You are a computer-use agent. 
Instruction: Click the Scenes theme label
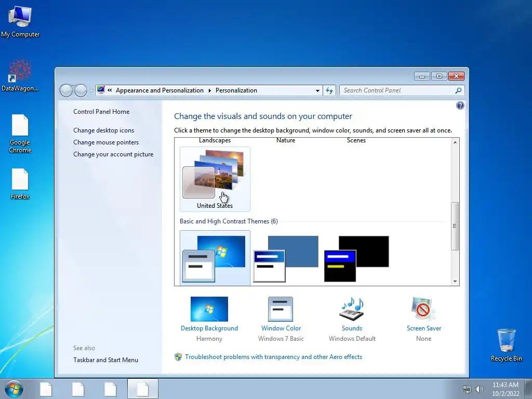pos(356,140)
